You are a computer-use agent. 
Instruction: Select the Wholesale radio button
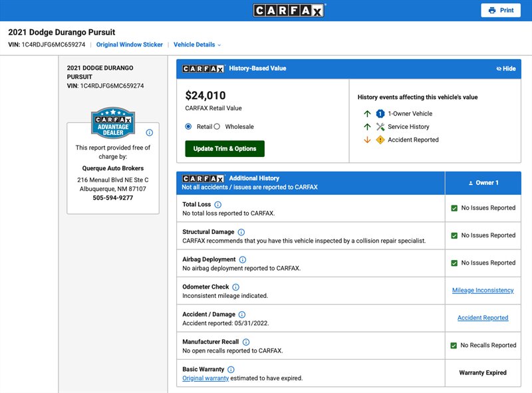217,126
